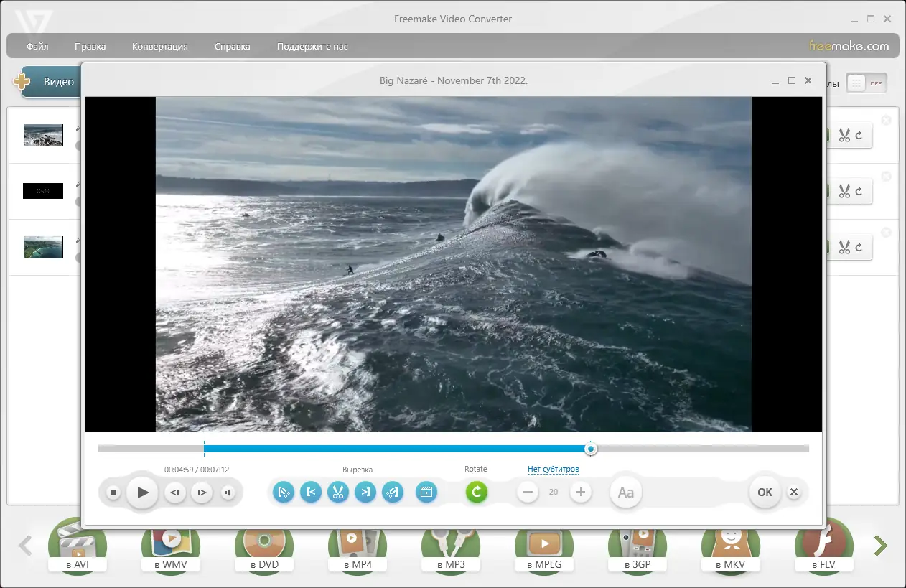Open the Конвертация menu
Screen dimensions: 906x588
(x=160, y=47)
